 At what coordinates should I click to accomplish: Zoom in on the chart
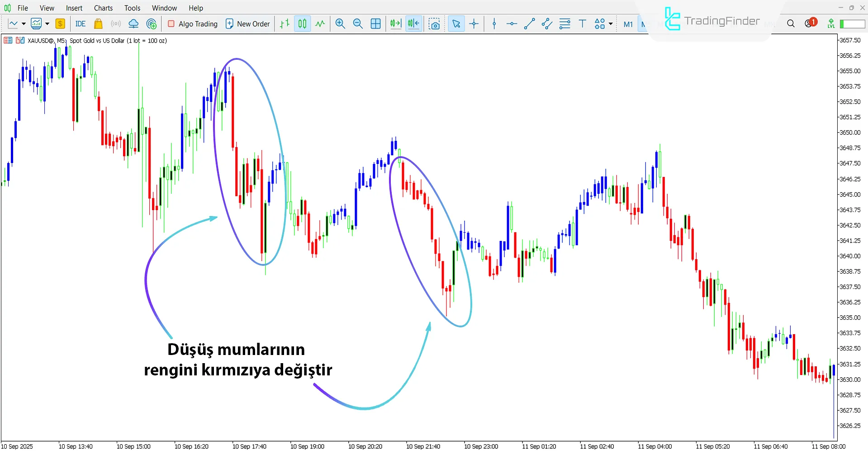pos(340,24)
